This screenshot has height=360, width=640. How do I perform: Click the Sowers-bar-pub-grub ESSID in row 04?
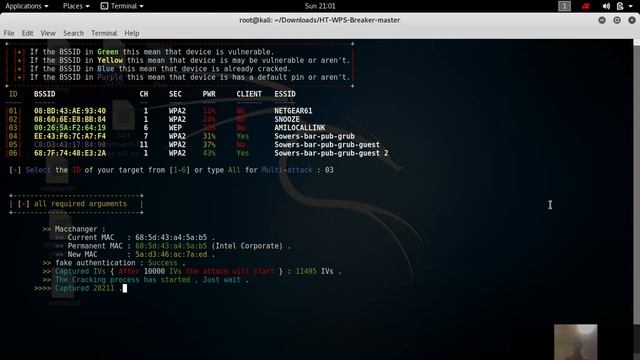pos(314,136)
